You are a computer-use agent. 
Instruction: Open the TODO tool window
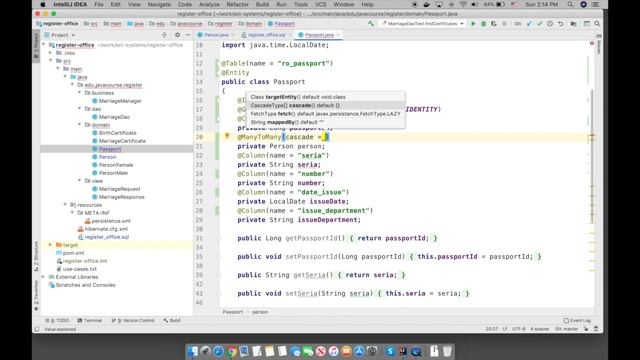point(58,321)
